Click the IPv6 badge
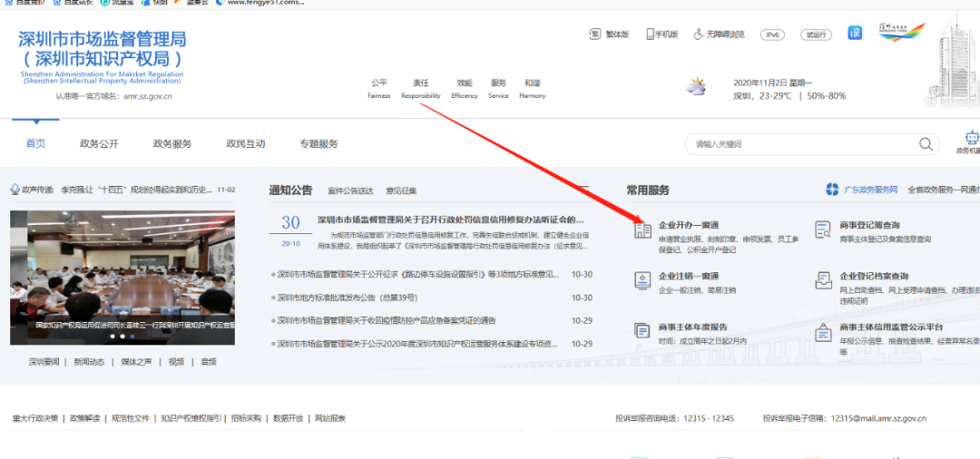The image size is (980, 459). coord(772,35)
